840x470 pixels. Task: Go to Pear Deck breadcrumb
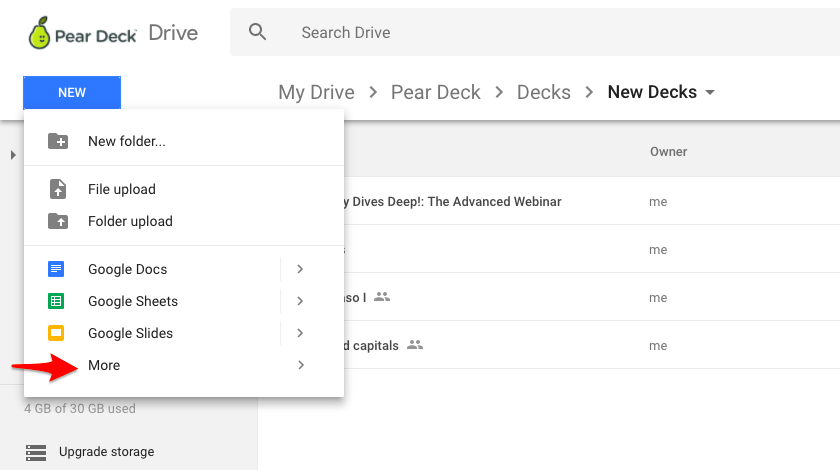pyautogui.click(x=436, y=92)
